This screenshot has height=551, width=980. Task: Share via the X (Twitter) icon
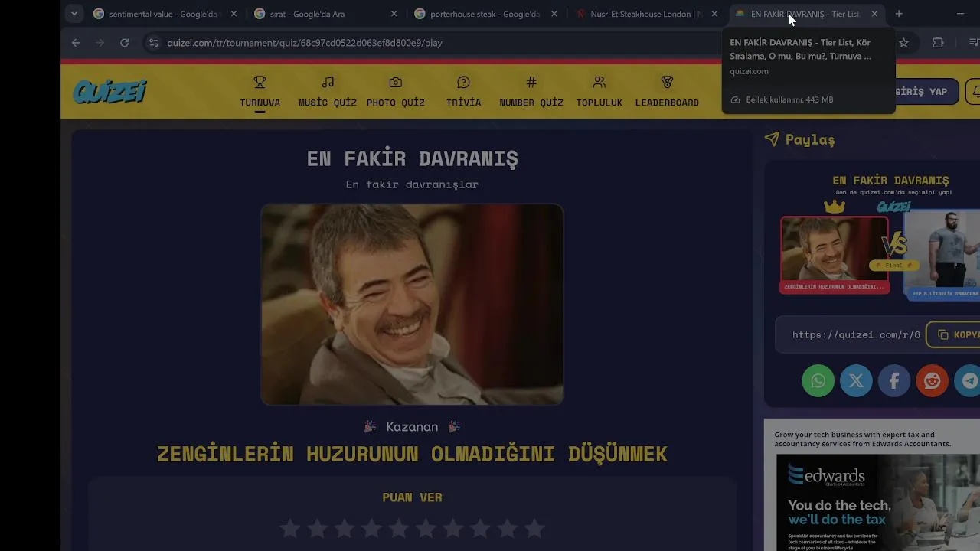856,380
